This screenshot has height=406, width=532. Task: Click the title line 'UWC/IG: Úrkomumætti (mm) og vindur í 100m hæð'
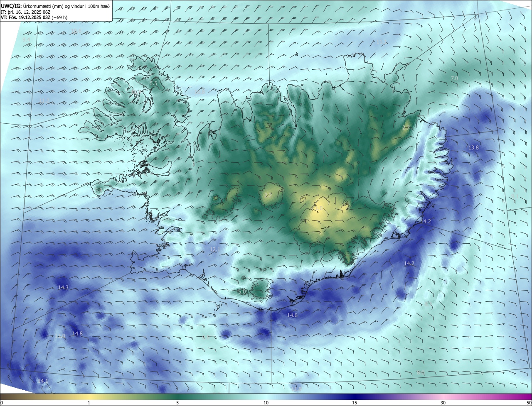(55, 6)
